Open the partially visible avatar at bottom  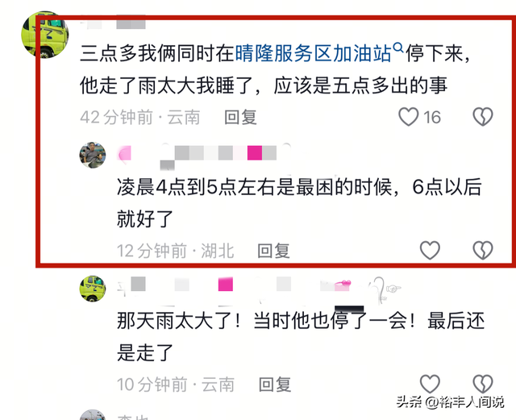click(x=93, y=414)
